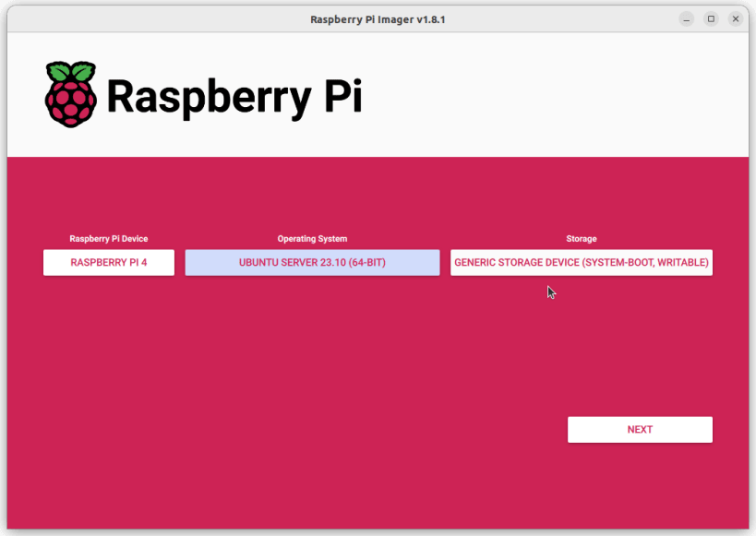The image size is (756, 536).
Task: Open the Generic Storage Device selector
Action: pos(581,262)
